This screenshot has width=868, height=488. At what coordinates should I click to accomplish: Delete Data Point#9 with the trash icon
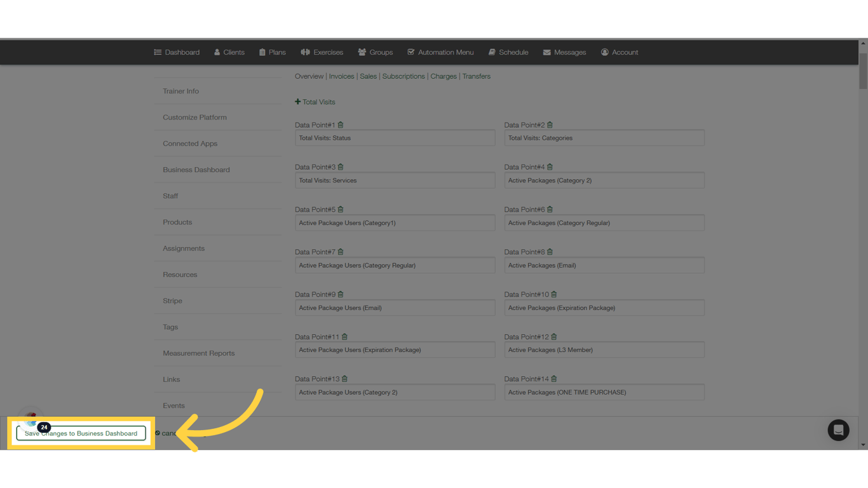(x=341, y=295)
